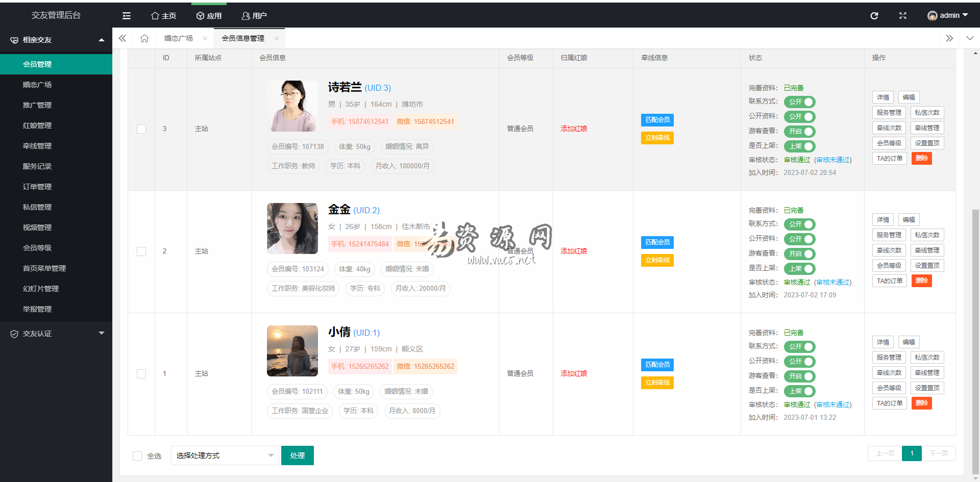Toggle 公开资料 switch for 金金
This screenshot has width=980, height=482.
tap(799, 239)
